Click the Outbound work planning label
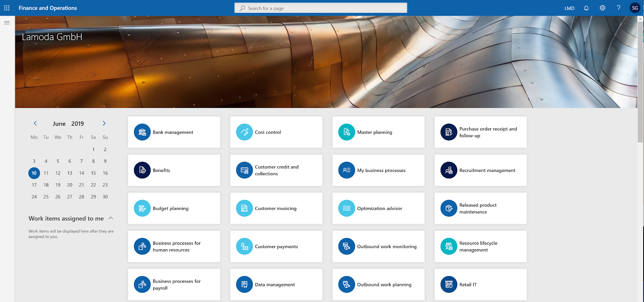The width and height of the screenshot is (644, 302). [384, 284]
